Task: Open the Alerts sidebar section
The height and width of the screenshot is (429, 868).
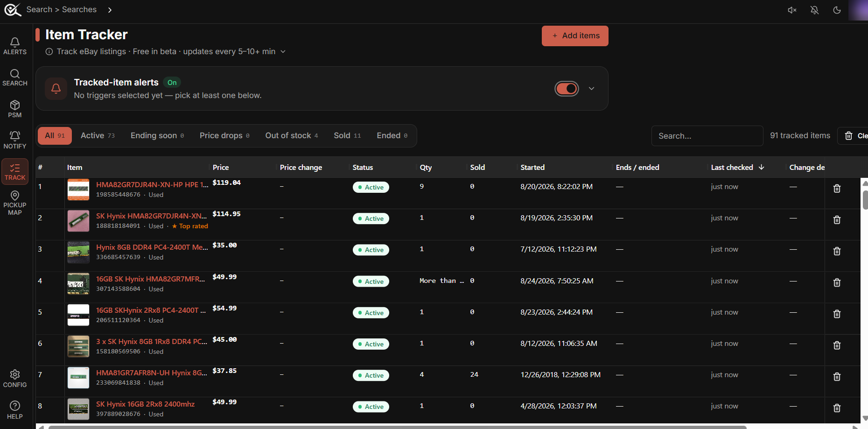Action: pos(15,46)
